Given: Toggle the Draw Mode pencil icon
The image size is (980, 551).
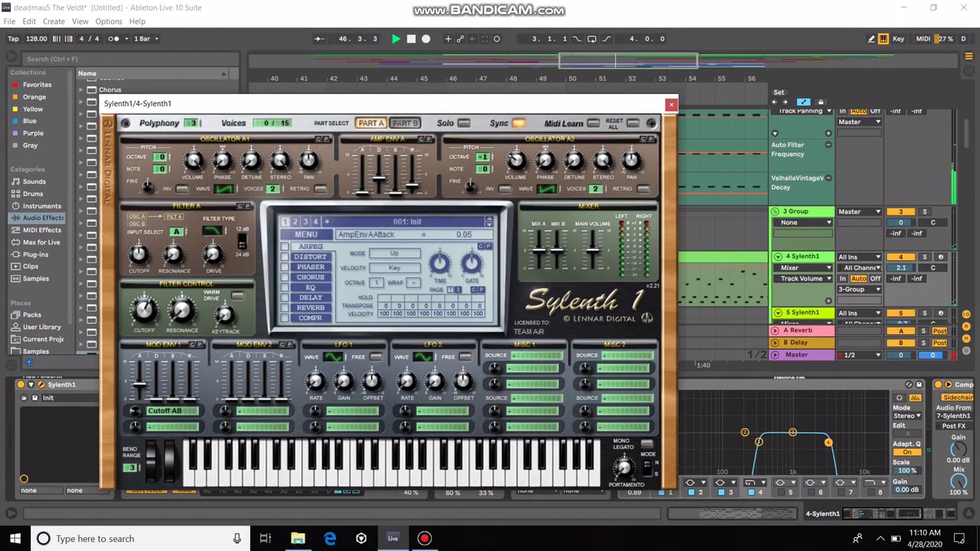Looking at the screenshot, I should [x=871, y=39].
